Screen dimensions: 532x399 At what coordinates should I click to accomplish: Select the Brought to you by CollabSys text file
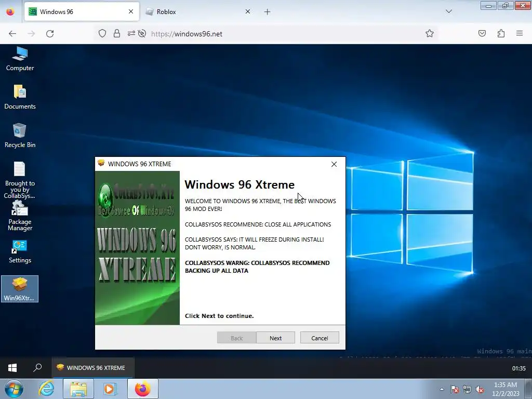20,180
